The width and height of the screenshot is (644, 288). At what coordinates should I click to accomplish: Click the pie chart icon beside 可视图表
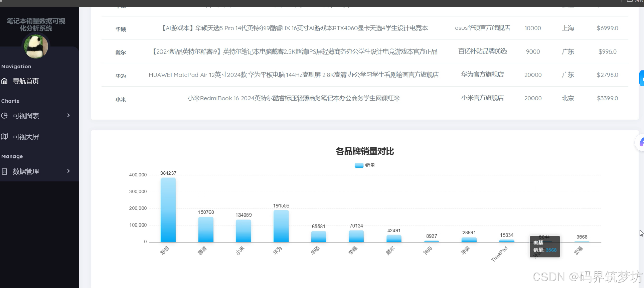pyautogui.click(x=4, y=116)
